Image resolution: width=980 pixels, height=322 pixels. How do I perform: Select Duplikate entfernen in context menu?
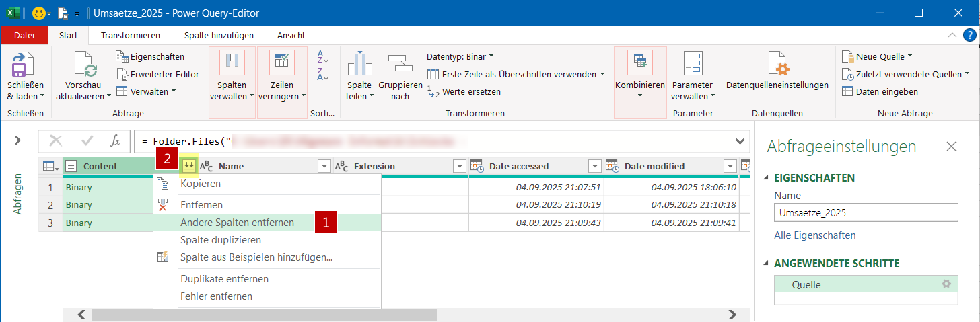pyautogui.click(x=224, y=279)
